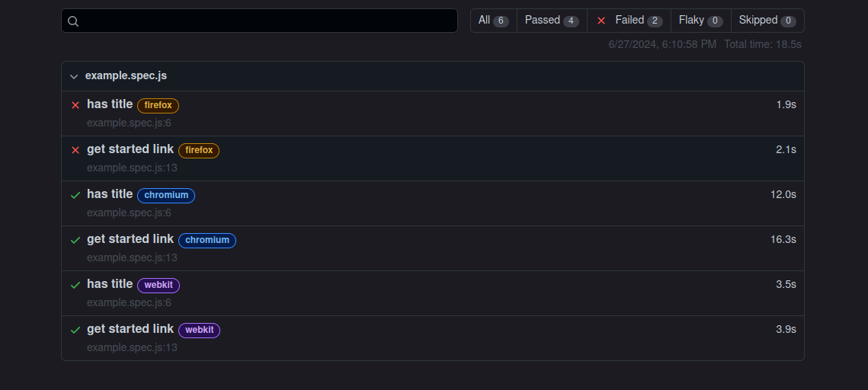
Task: Click the green check on webkit has title test
Action: click(x=75, y=285)
